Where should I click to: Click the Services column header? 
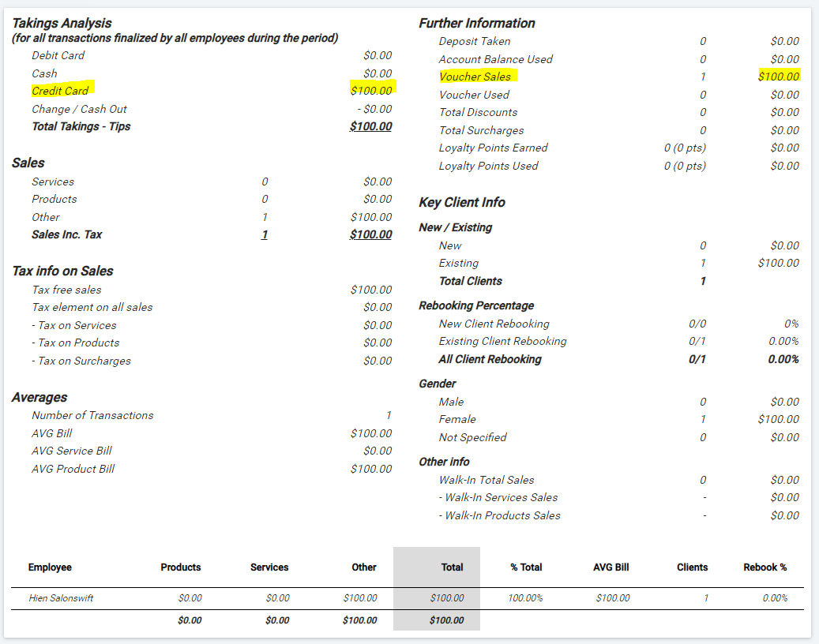pos(269,567)
